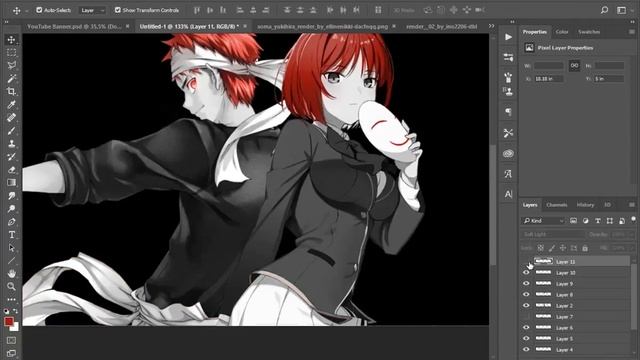Image resolution: width=640 pixels, height=360 pixels.
Task: Switch to soma_yukihira_render png document tab
Action: coord(322,26)
